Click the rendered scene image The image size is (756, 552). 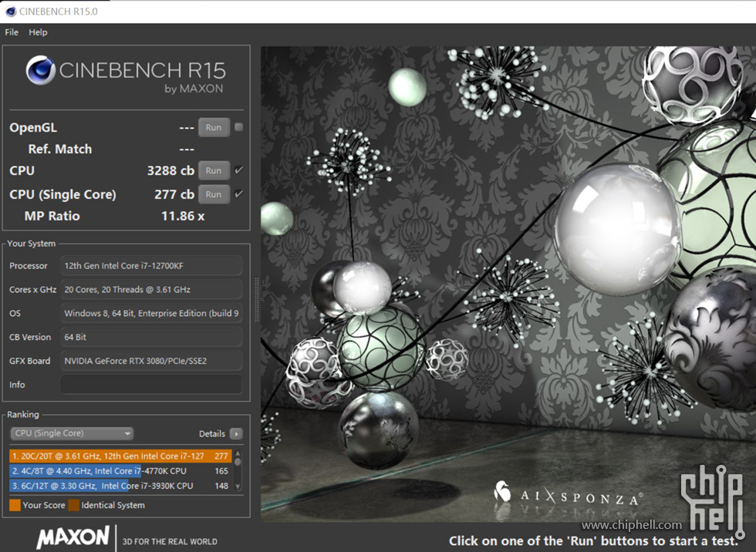tap(508, 284)
